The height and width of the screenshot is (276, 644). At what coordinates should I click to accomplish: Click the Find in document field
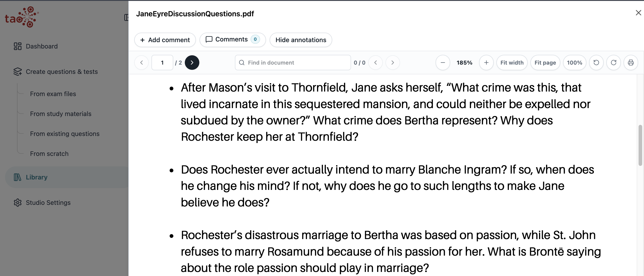click(293, 63)
